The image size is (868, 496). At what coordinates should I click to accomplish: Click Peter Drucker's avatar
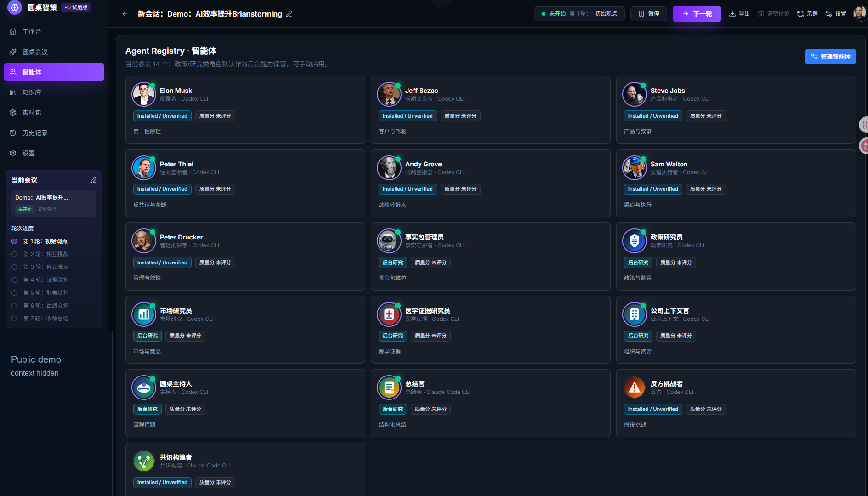click(144, 241)
